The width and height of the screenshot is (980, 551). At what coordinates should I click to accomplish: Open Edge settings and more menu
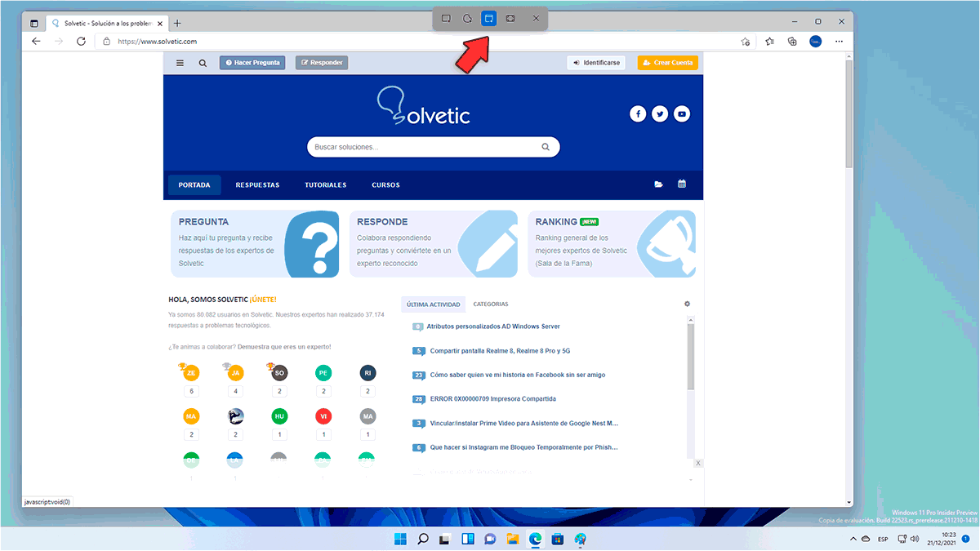click(x=839, y=41)
